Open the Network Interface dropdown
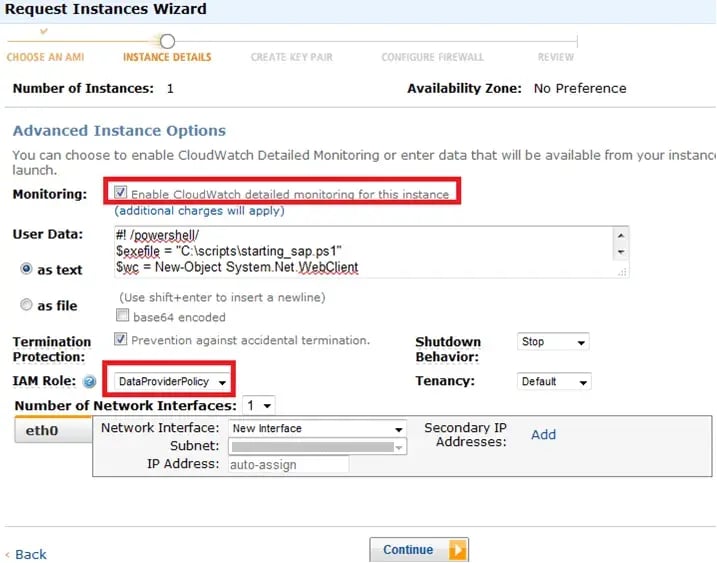This screenshot has height=563, width=717. 317,429
